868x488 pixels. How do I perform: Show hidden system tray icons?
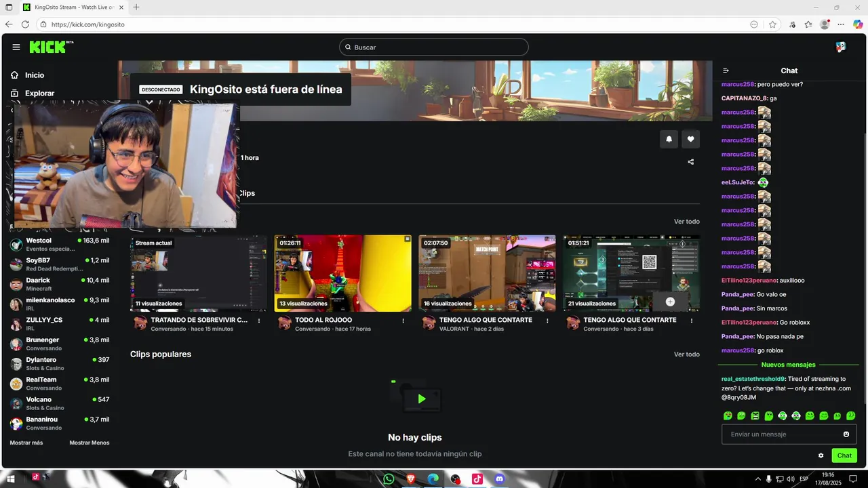tap(757, 479)
